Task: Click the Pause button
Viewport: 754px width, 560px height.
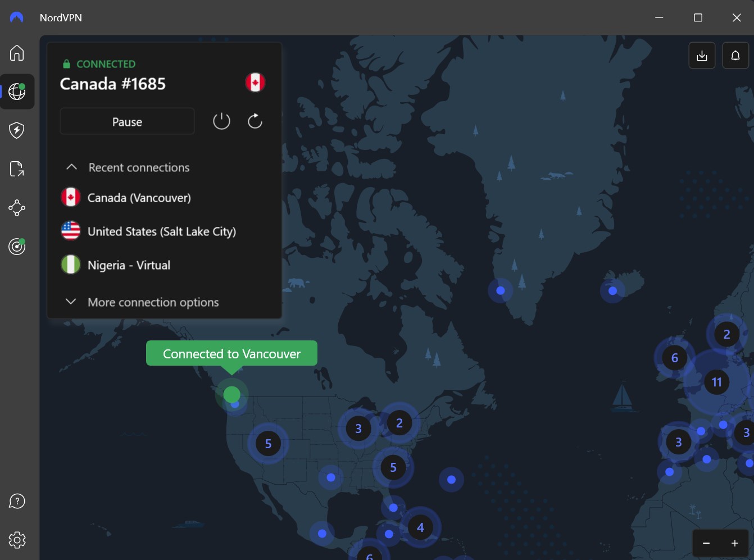Action: click(x=127, y=121)
